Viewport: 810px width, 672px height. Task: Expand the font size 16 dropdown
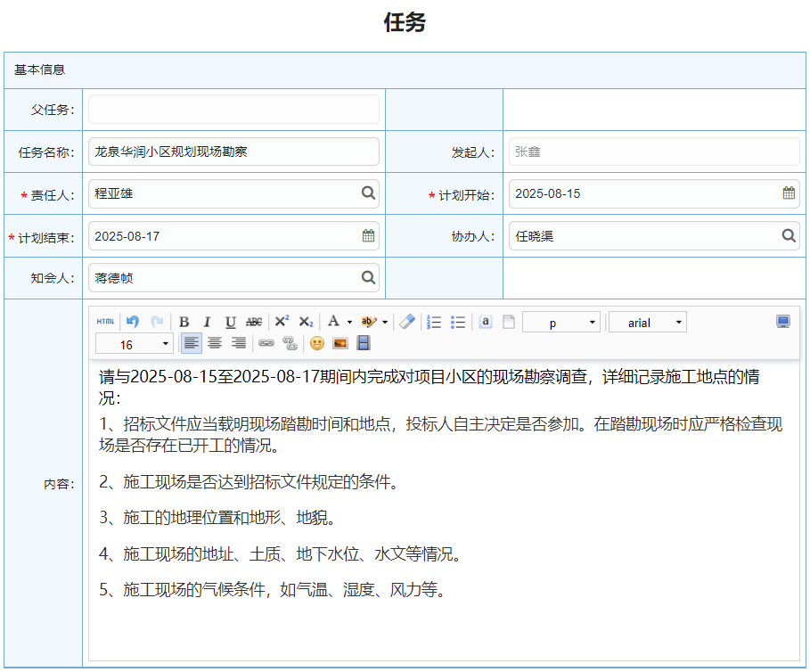pyautogui.click(x=135, y=344)
